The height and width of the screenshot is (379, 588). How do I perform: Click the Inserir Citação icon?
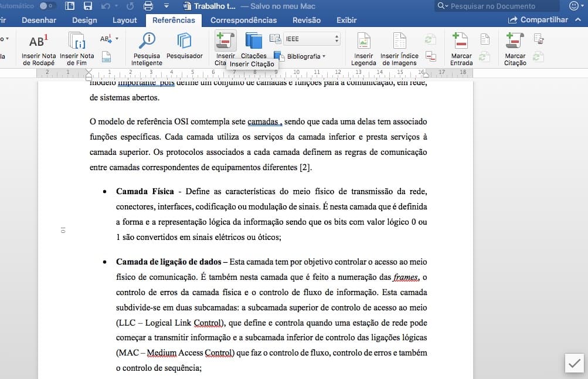pos(225,42)
